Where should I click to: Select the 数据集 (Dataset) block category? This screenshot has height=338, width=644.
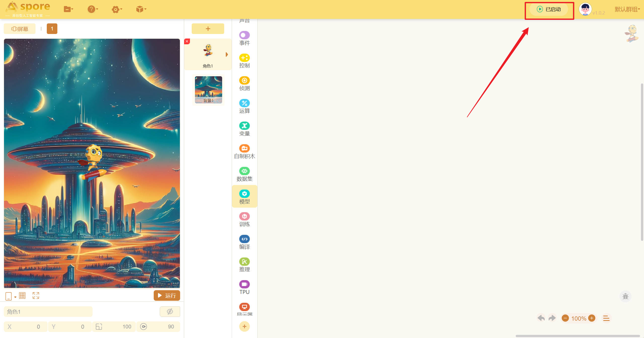(244, 174)
